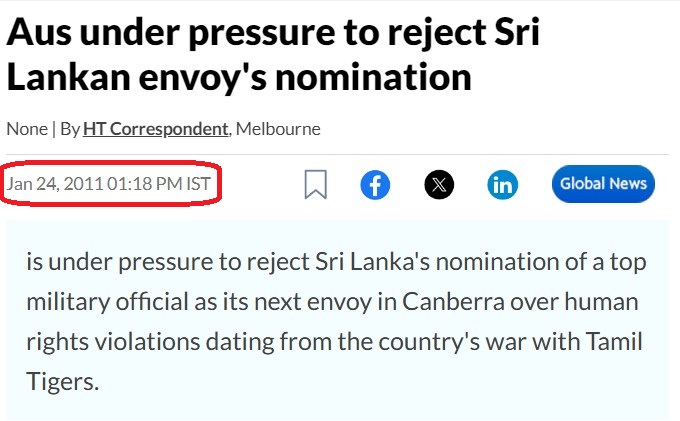
Task: Open the HT Correspondent author page
Action: click(156, 129)
